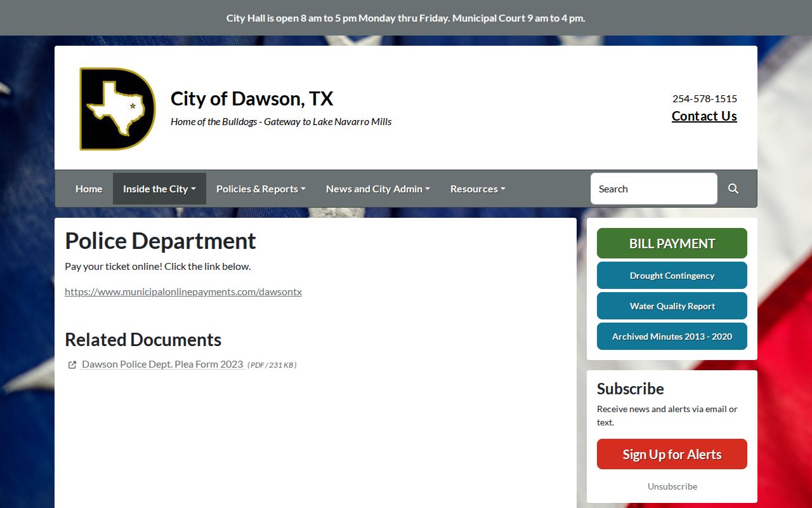Expand the Resources menu
Viewport: 812px width, 508px height.
coord(478,189)
